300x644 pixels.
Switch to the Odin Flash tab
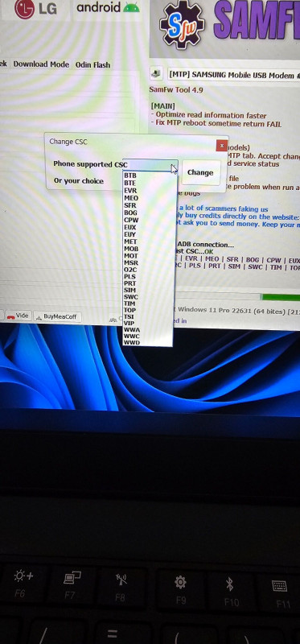(x=92, y=65)
